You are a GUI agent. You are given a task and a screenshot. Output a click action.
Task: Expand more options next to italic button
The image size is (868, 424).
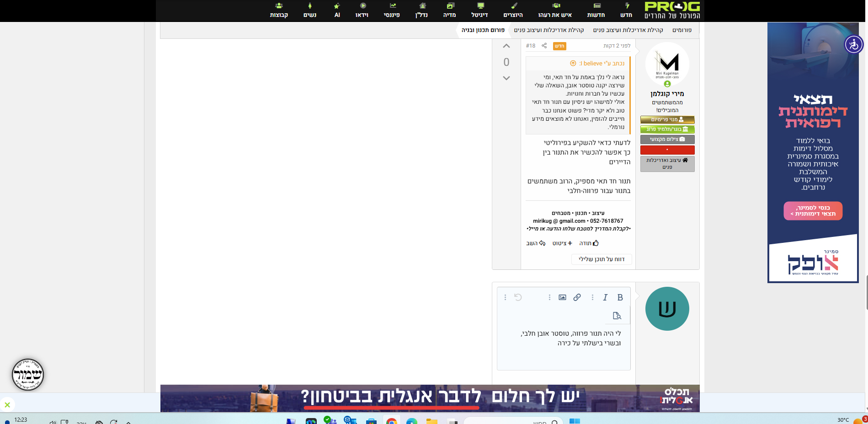(x=592, y=297)
